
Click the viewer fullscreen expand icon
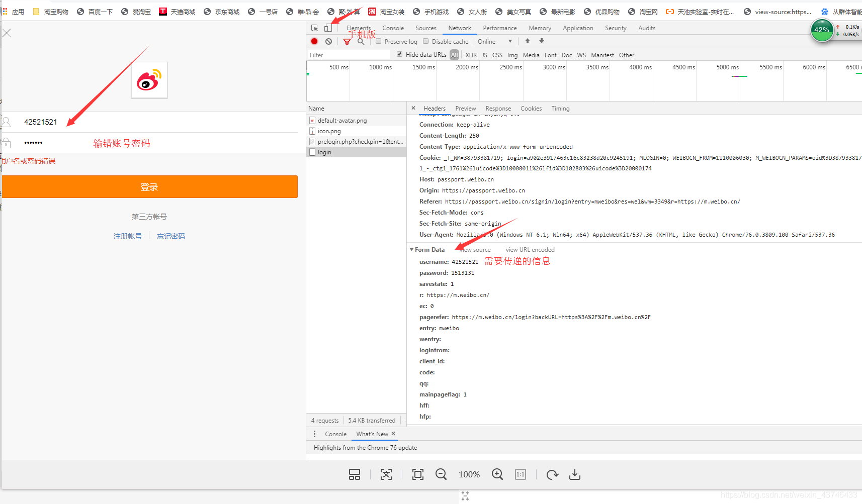pyautogui.click(x=386, y=474)
